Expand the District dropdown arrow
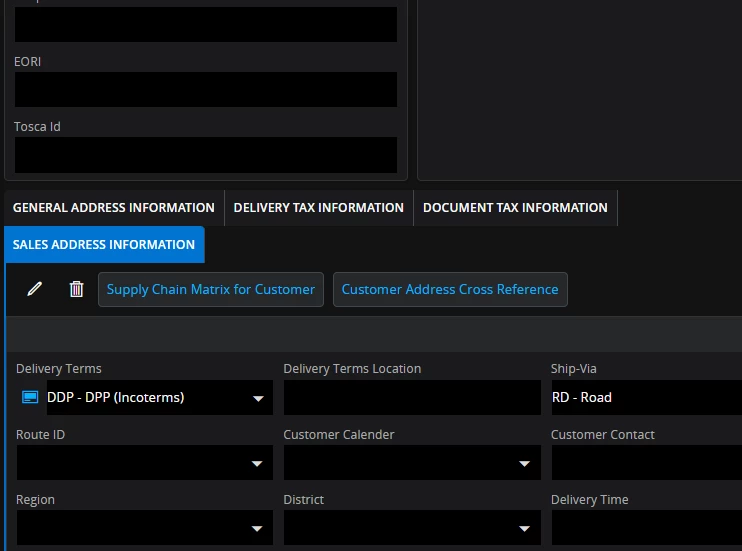742x551 pixels. click(x=524, y=528)
